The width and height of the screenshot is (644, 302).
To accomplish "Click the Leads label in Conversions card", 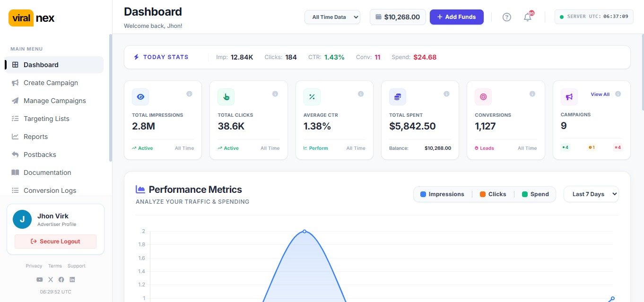I will point(484,148).
